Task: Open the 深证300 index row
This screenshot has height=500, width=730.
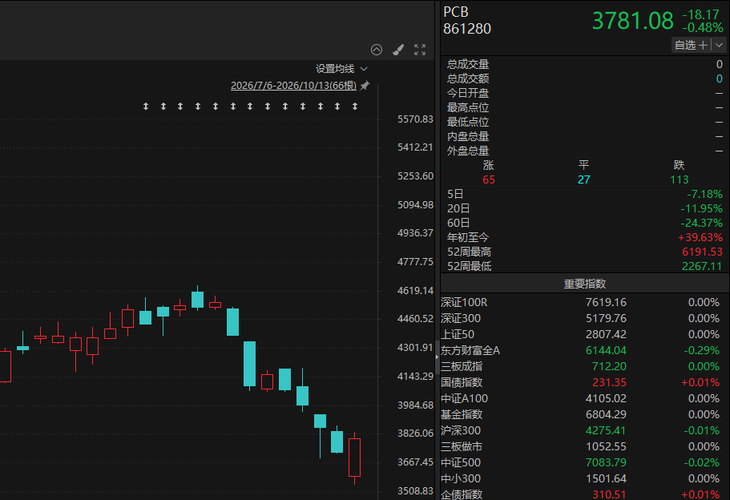Action: [x=585, y=318]
